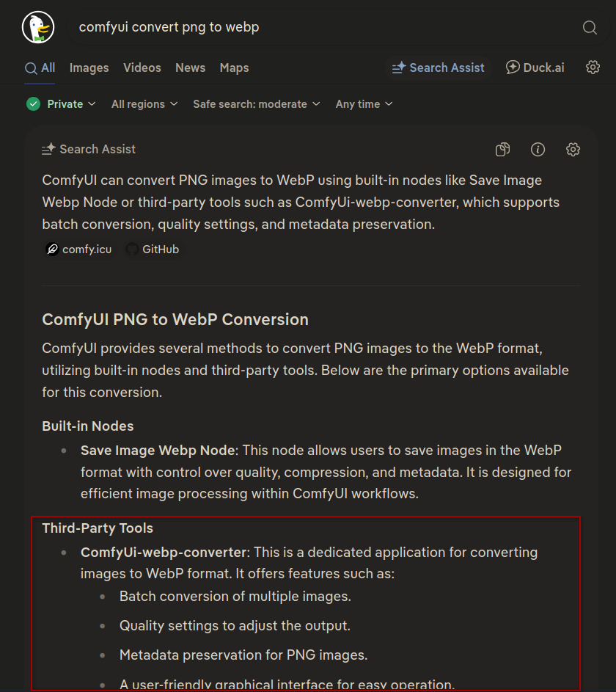Open the All regions dropdown
The height and width of the screenshot is (692, 616).
tap(144, 104)
